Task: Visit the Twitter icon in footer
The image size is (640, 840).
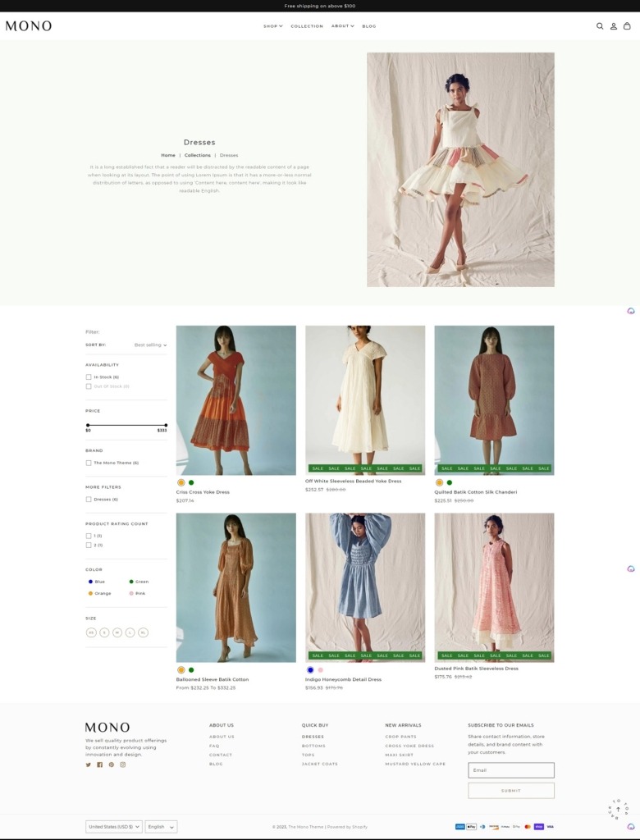Action: click(x=89, y=765)
